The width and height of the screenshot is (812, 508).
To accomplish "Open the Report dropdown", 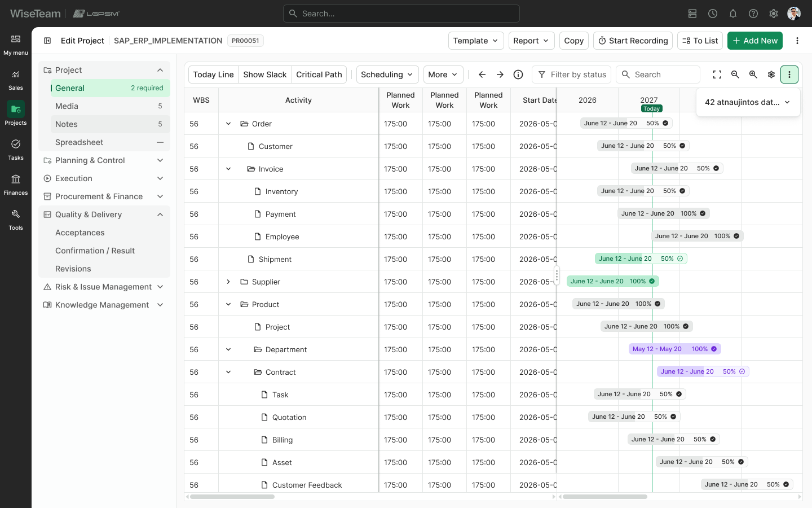I will pos(532,41).
